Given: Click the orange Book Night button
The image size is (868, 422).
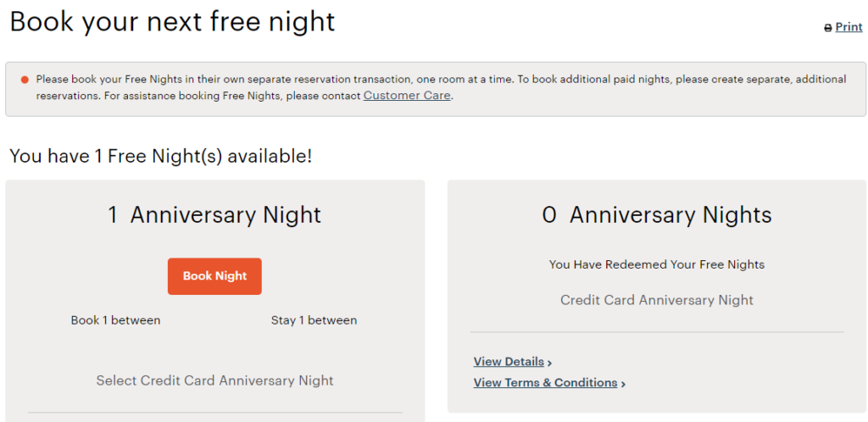Looking at the screenshot, I should [214, 276].
